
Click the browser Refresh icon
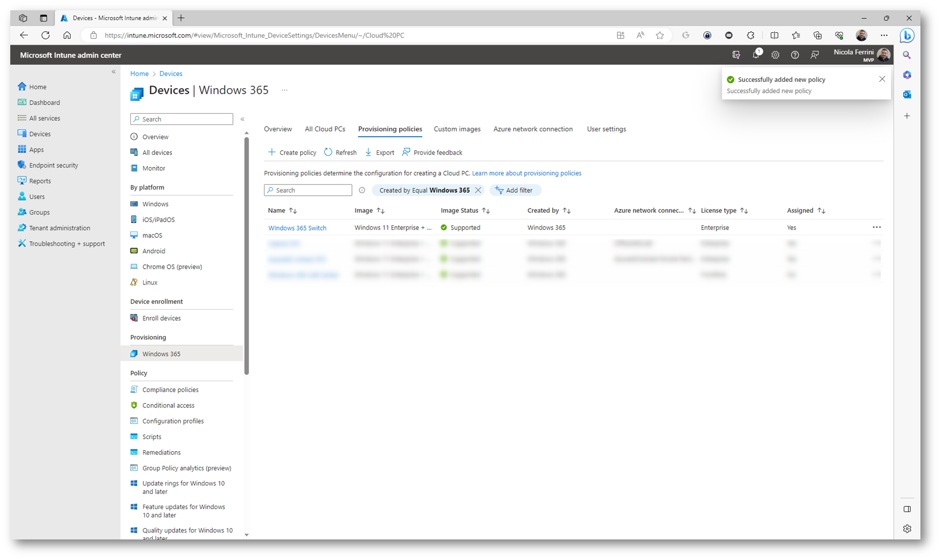(46, 35)
